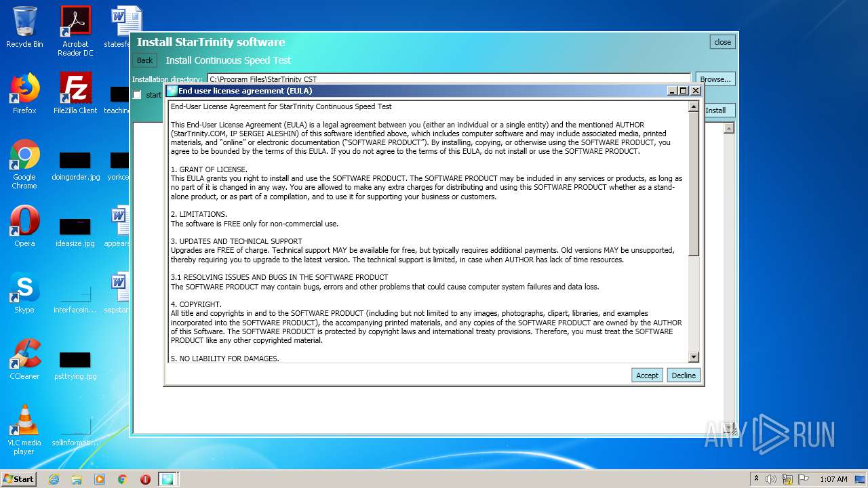The width and height of the screenshot is (868, 488).
Task: Toggle the 'start' checkbox in installer
Action: tap(137, 95)
